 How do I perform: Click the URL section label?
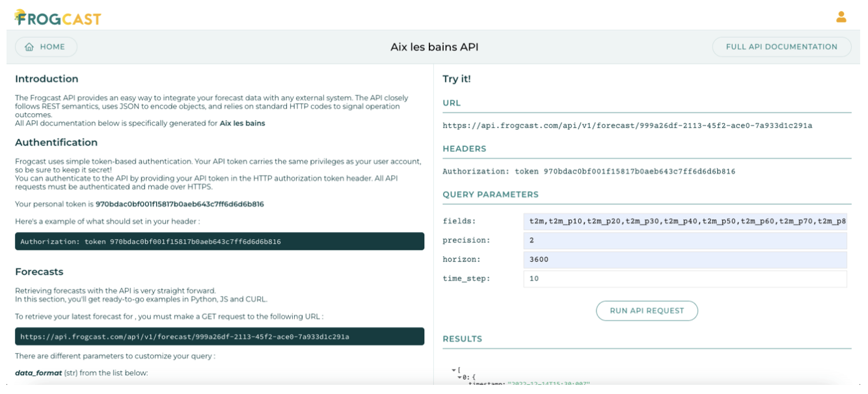click(x=452, y=103)
